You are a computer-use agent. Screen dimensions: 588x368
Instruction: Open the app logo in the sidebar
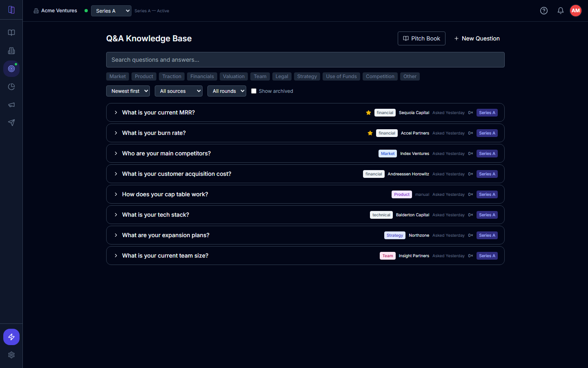[11, 10]
